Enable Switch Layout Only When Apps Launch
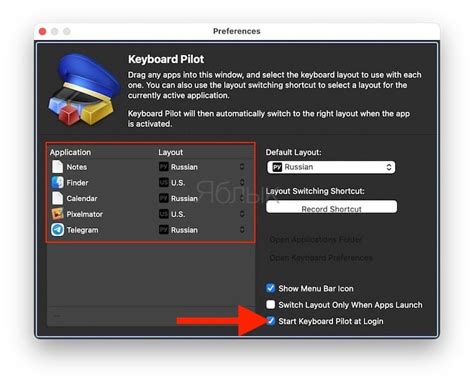This screenshot has width=474, height=384. coord(270,304)
